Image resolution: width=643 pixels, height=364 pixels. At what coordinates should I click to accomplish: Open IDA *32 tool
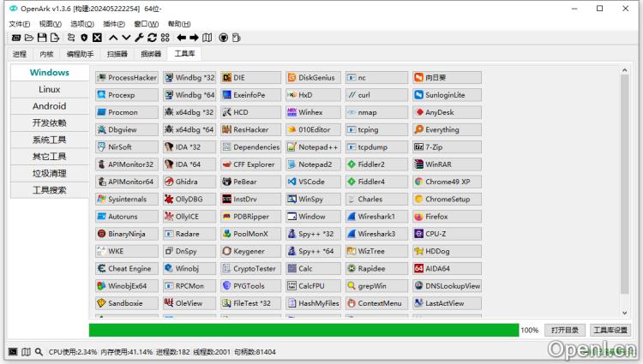(189, 147)
